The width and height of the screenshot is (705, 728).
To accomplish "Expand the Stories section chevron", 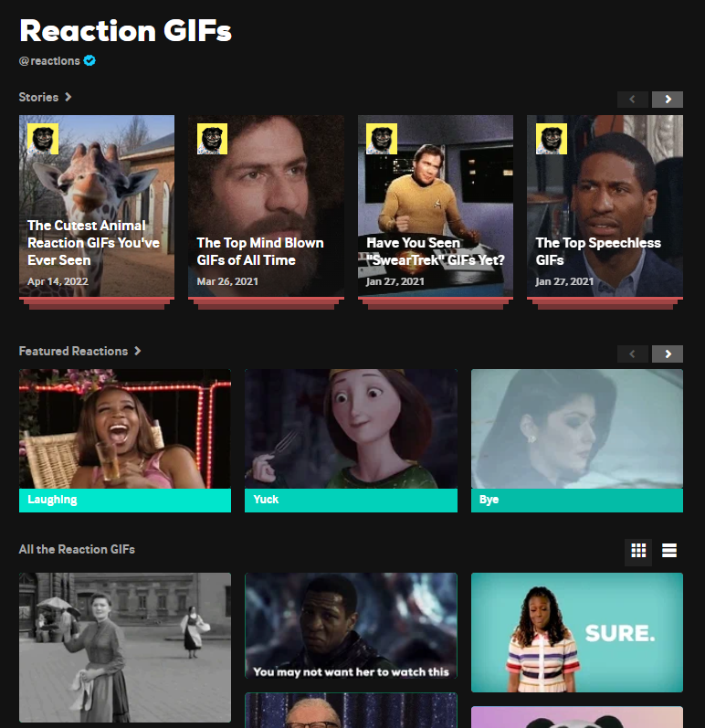I will coord(68,97).
